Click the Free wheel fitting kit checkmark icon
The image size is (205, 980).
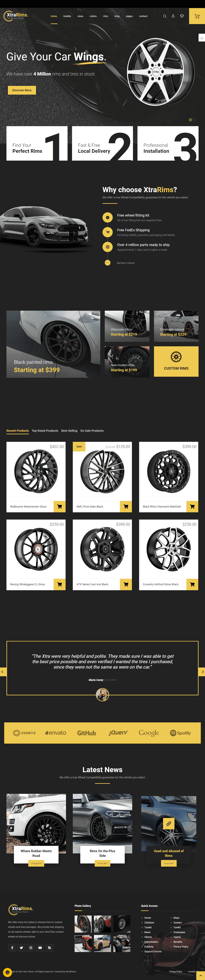(107, 217)
